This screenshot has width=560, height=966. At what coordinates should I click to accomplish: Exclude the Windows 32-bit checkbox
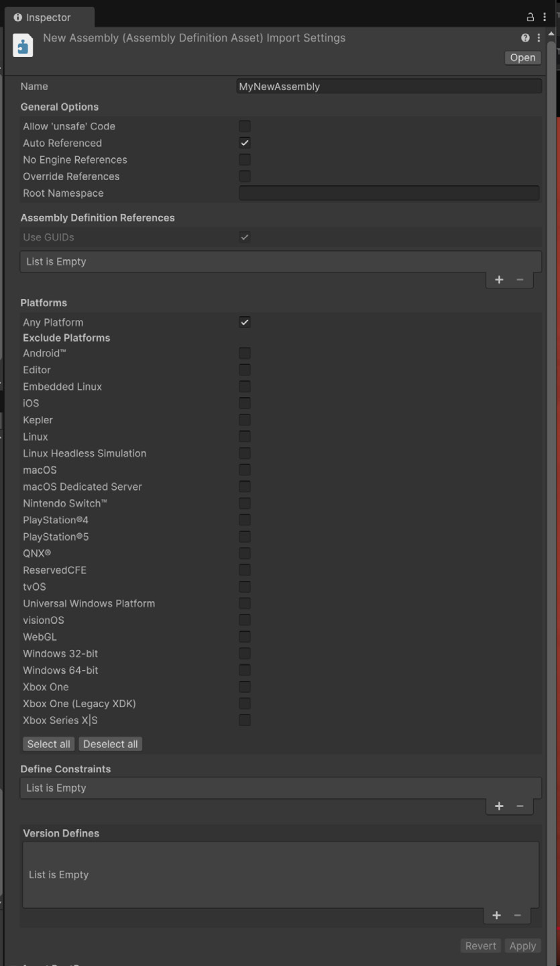[245, 653]
